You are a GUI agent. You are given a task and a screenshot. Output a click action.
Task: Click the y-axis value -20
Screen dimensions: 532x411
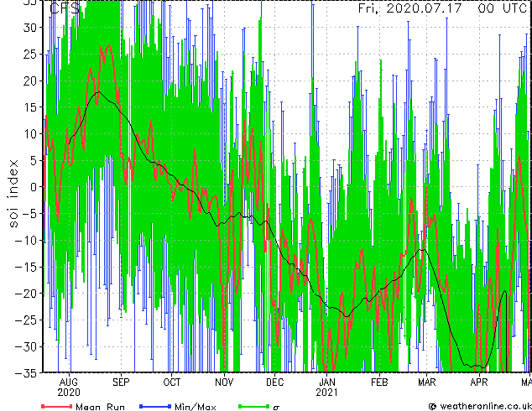26,294
